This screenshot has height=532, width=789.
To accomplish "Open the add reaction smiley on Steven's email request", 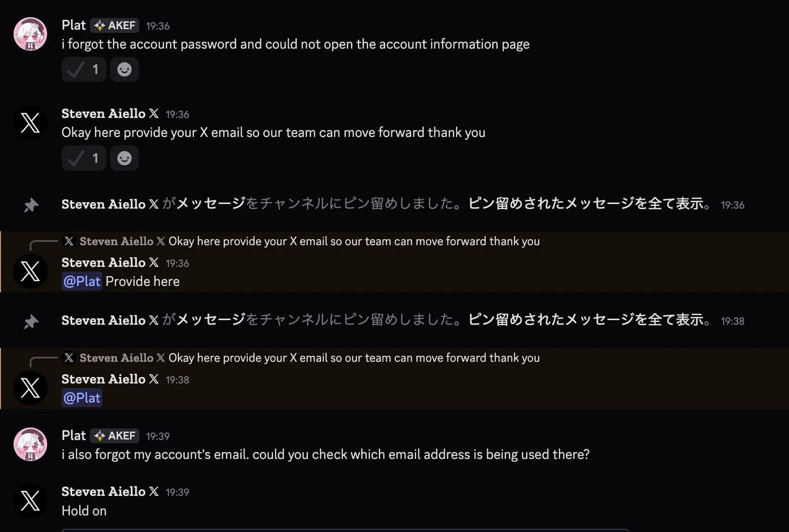I will pos(124,158).
